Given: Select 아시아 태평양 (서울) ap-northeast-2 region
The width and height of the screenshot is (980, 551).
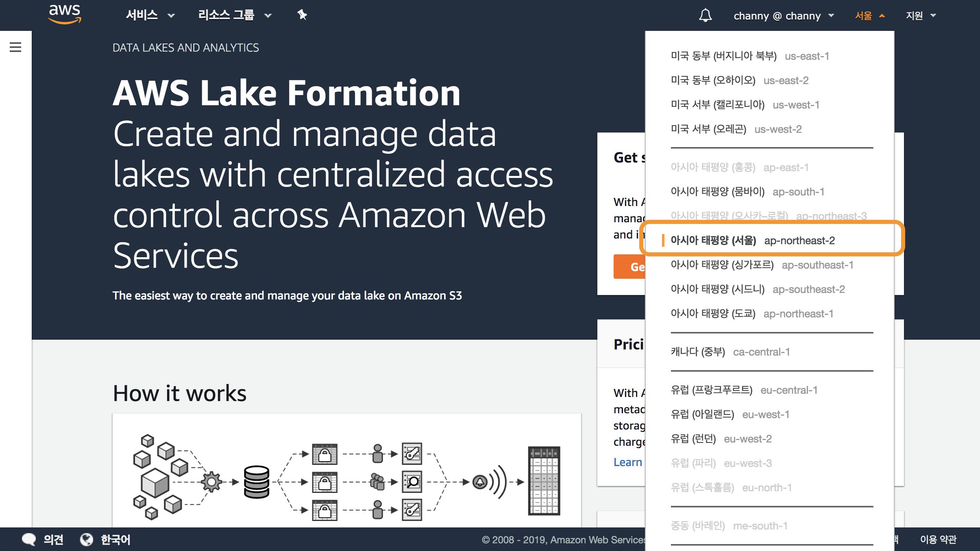Looking at the screenshot, I should tap(752, 241).
